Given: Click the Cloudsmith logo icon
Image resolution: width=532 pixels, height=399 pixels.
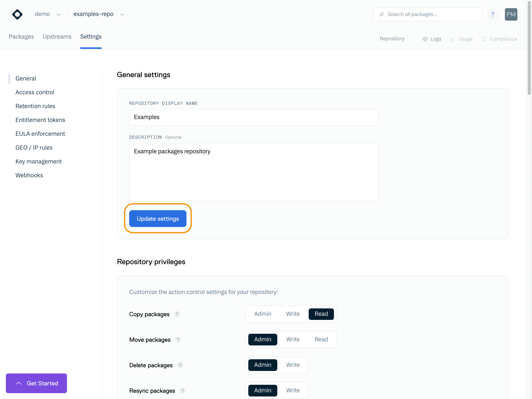Looking at the screenshot, I should point(17,14).
